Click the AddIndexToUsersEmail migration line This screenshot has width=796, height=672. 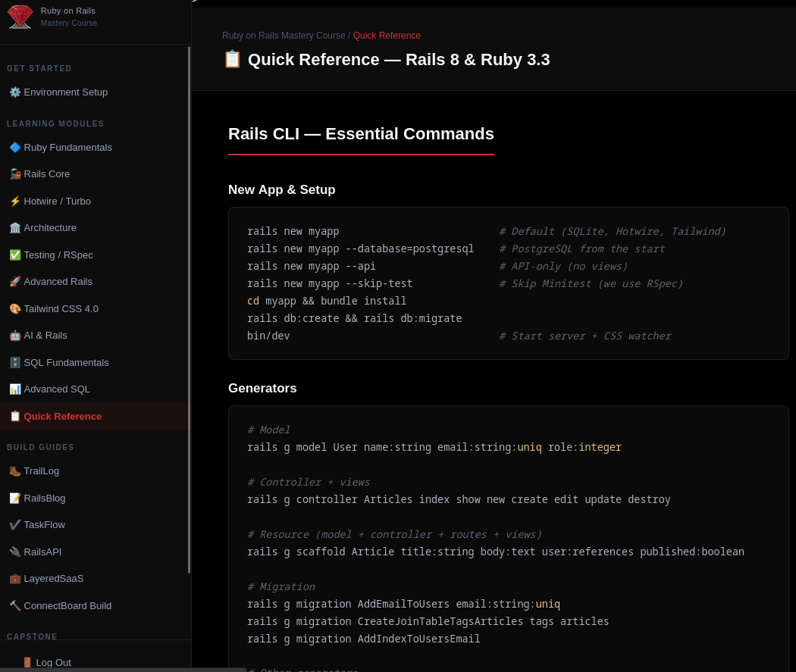363,639
